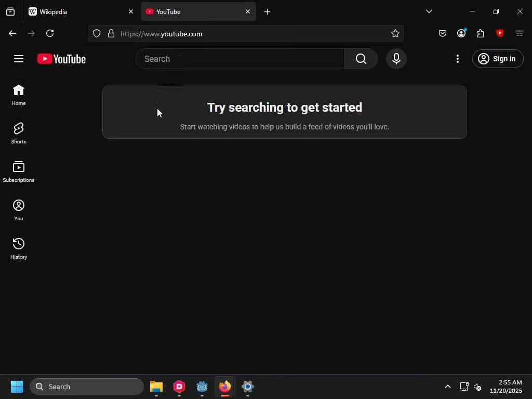Click the YouTube logo

tap(61, 59)
